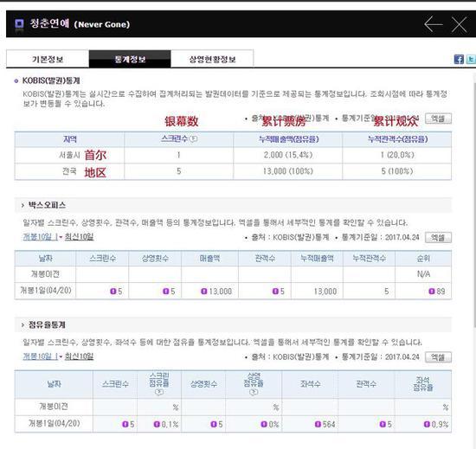
Task: Switch to the 기본정보 tab
Action: (48, 59)
